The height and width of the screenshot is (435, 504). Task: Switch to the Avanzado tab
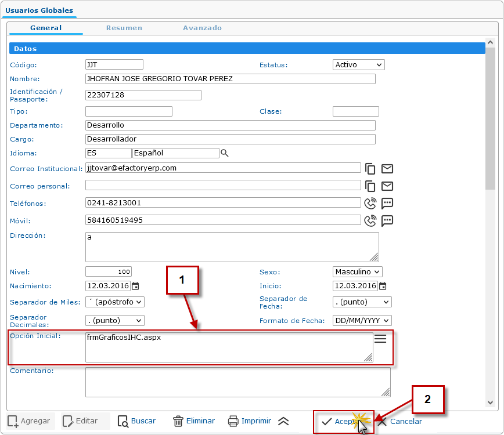pos(202,28)
